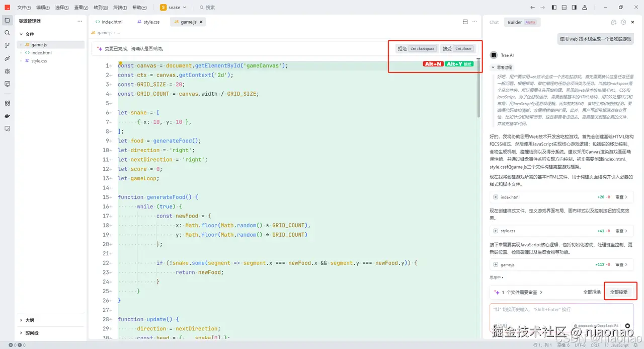
Task: Toggle the right AI panel layout icon
Action: [575, 8]
